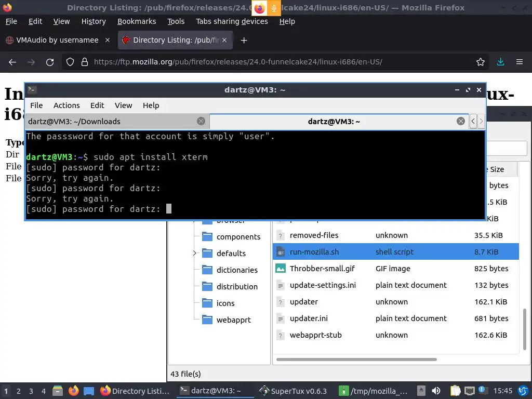532x399 pixels.
Task: Select the updater file row
Action: click(395, 302)
